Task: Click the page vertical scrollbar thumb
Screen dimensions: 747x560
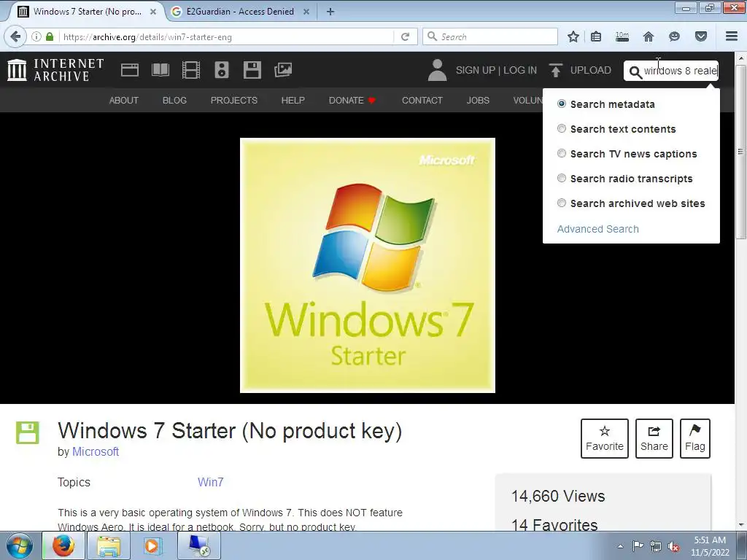Action: 740,152
